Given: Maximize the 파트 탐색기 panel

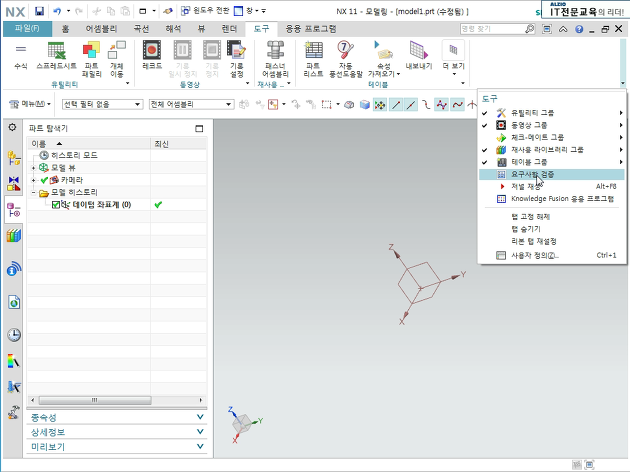Looking at the screenshot, I should click(x=199, y=129).
